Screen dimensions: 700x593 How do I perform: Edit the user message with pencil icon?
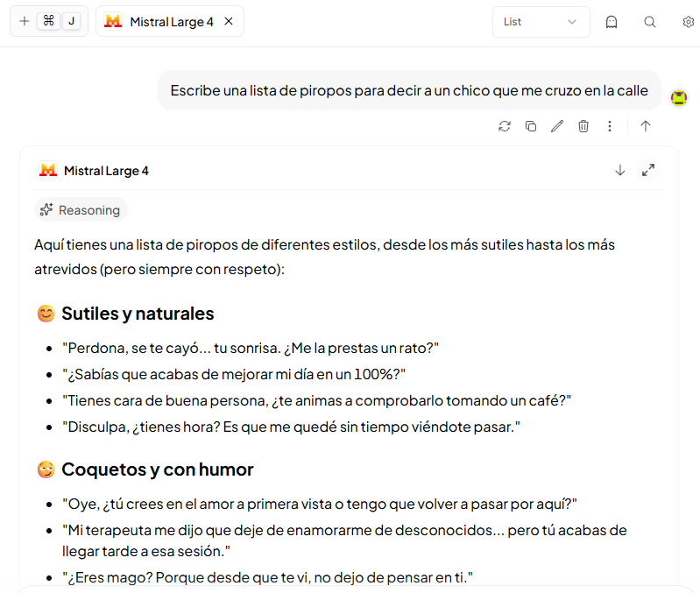pos(556,126)
